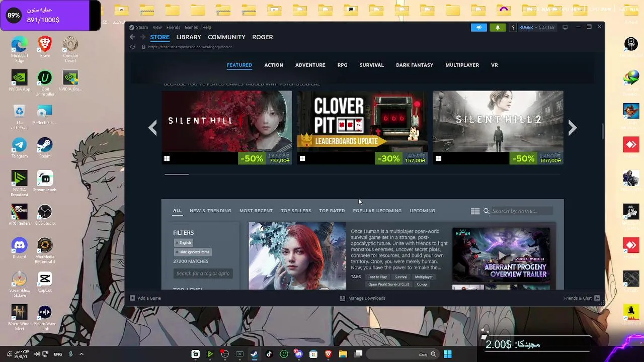The width and height of the screenshot is (644, 362).
Task: Open File Explorer from the taskbar
Action: [343, 354]
